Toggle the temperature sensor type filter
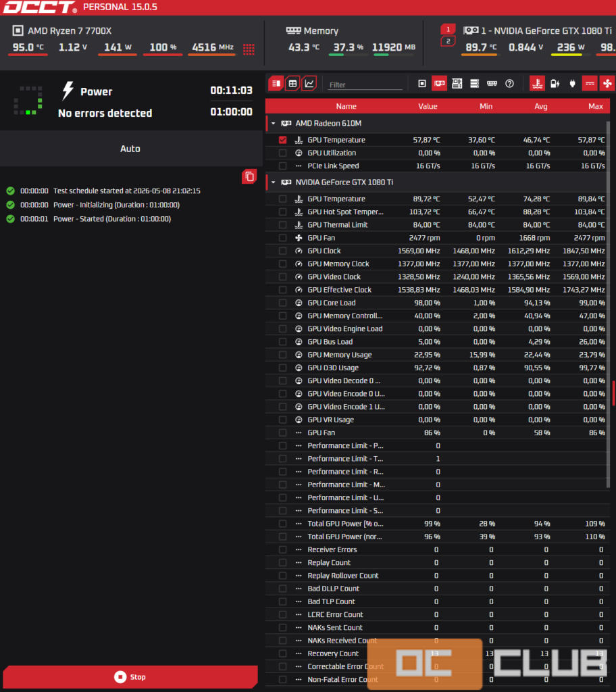 538,83
